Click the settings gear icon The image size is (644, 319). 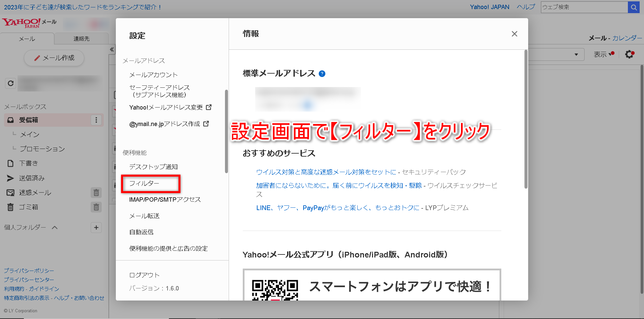pyautogui.click(x=629, y=54)
